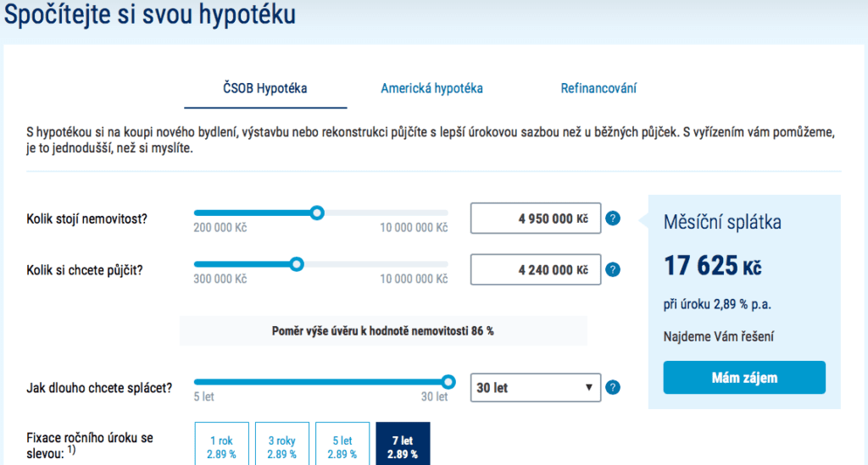Open help icon for repayment length
The width and height of the screenshot is (868, 465).
[x=613, y=388]
